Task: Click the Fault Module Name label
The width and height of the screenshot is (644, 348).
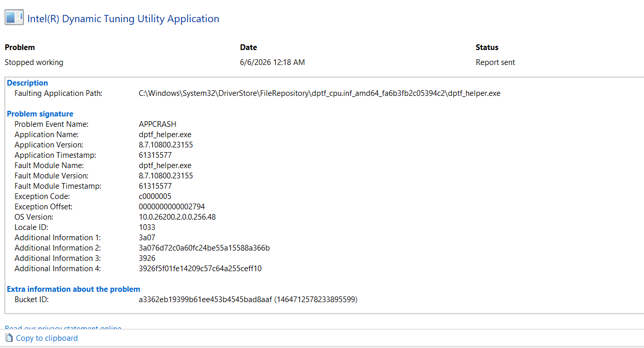Action: tap(49, 165)
